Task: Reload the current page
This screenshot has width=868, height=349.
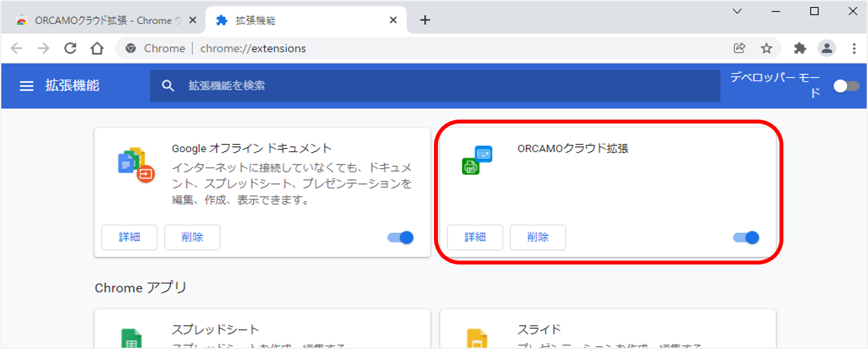Action: [70, 48]
